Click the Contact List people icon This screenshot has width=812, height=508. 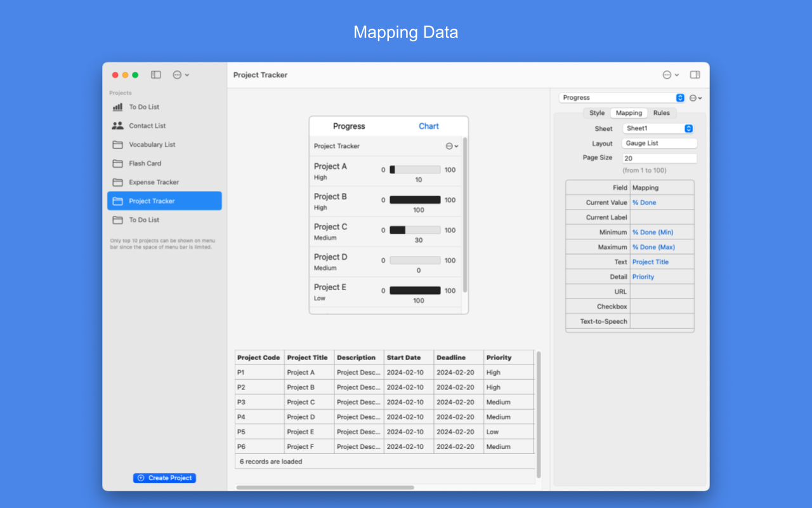117,126
